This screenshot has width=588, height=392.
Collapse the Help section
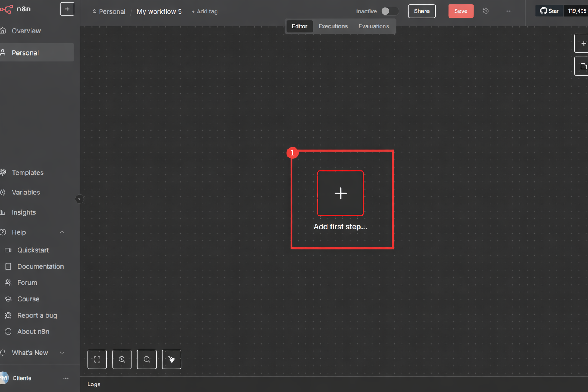tap(62, 232)
